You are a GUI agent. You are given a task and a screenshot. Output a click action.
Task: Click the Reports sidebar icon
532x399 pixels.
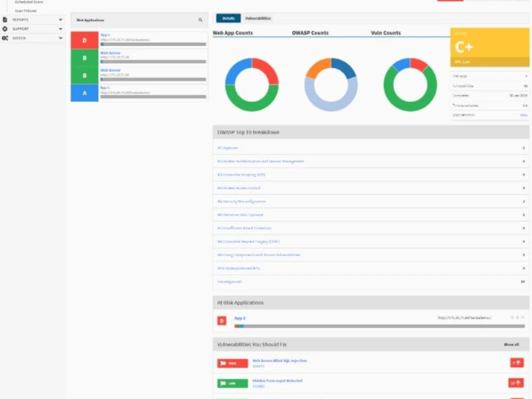[5, 20]
